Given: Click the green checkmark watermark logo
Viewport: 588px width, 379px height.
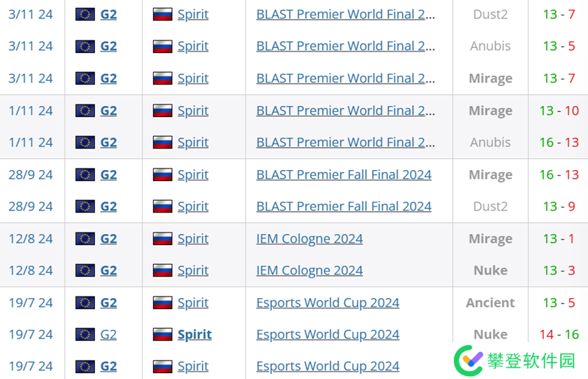Looking at the screenshot, I should 467,360.
